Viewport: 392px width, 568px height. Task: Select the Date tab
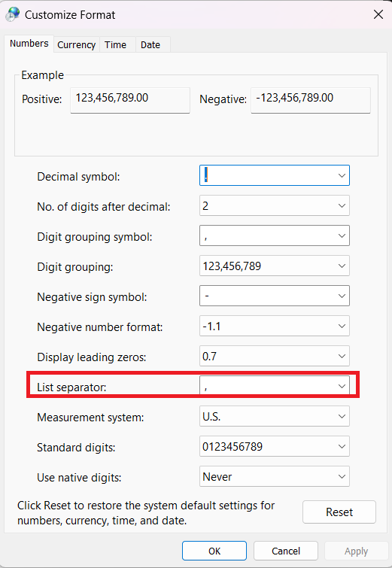(x=150, y=44)
